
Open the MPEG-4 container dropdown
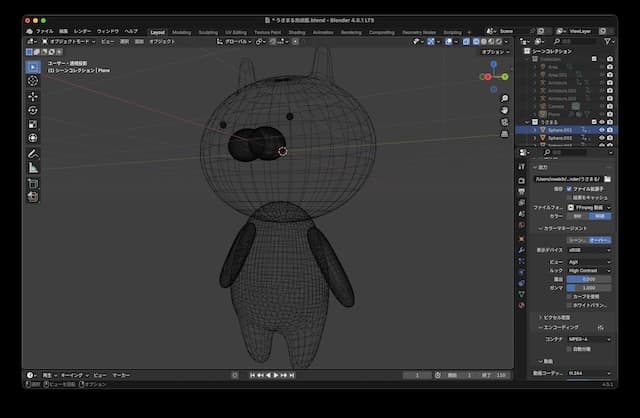589,339
